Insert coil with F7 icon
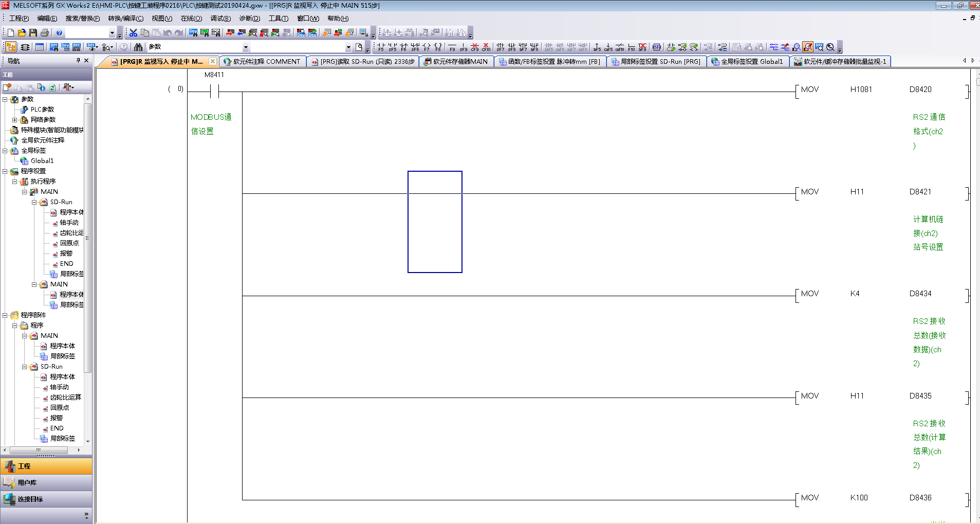 pos(427,47)
